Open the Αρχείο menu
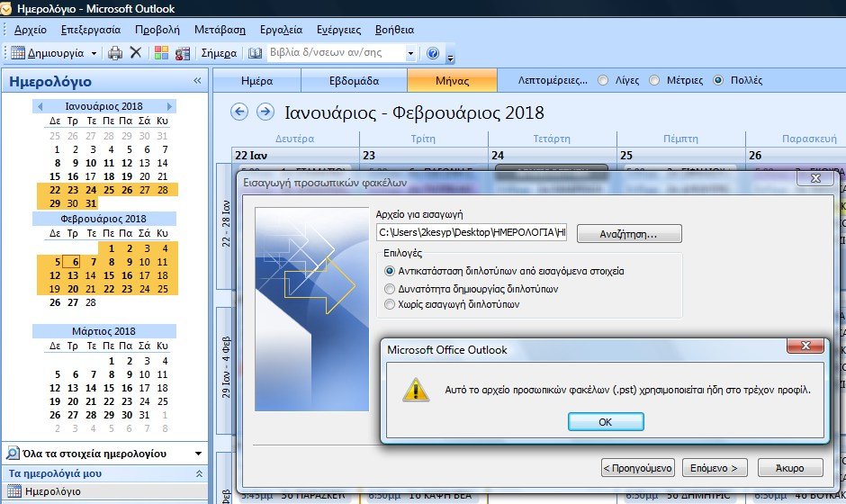Screen dimensions: 846x504 [31, 30]
